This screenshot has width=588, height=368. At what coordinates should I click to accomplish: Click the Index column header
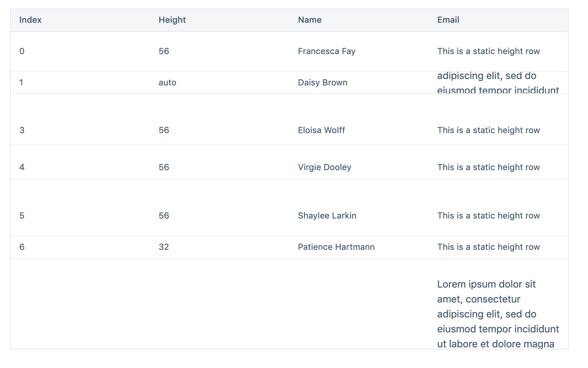click(x=30, y=20)
